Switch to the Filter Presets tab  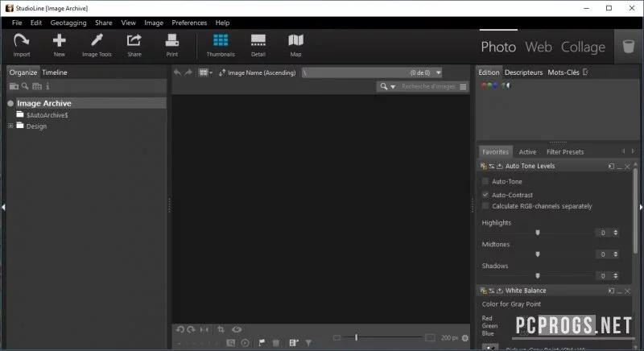coord(565,152)
